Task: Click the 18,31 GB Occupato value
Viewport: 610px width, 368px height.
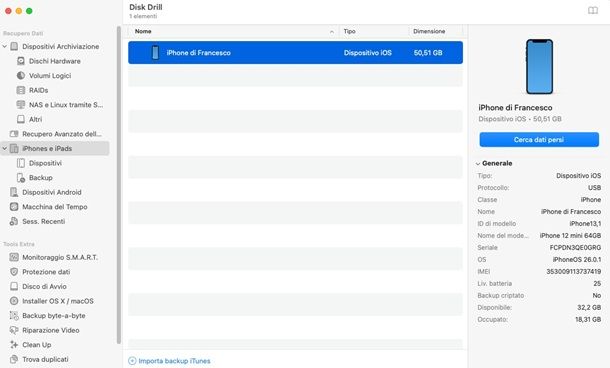Action: 588,319
